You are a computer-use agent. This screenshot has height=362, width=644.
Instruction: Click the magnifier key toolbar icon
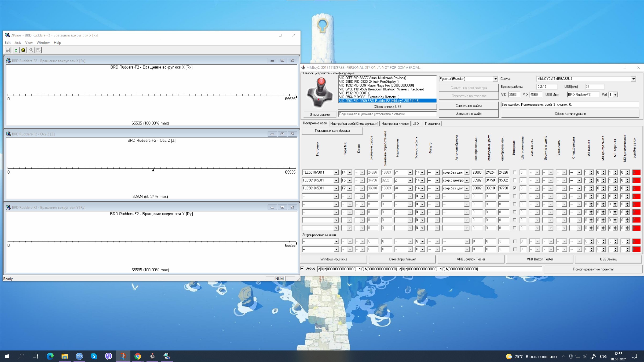(x=31, y=50)
